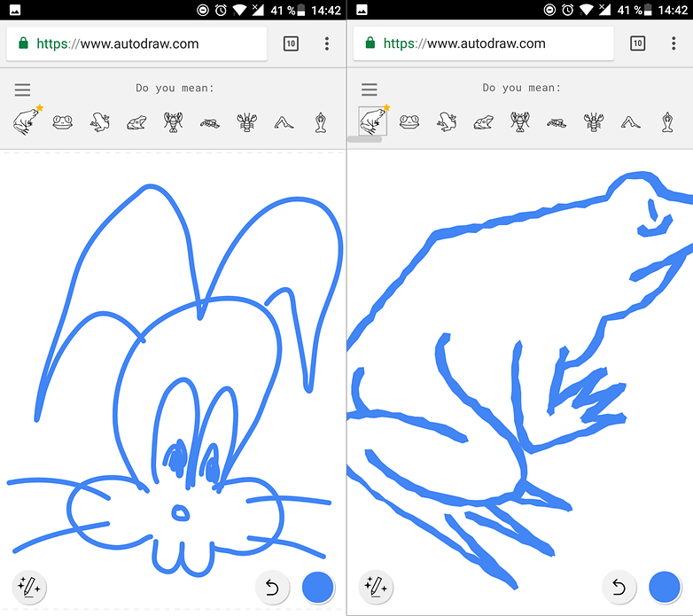Screen dimensions: 693x616
Task: Select crab suggestion, seventh, left screen
Action: [247, 122]
